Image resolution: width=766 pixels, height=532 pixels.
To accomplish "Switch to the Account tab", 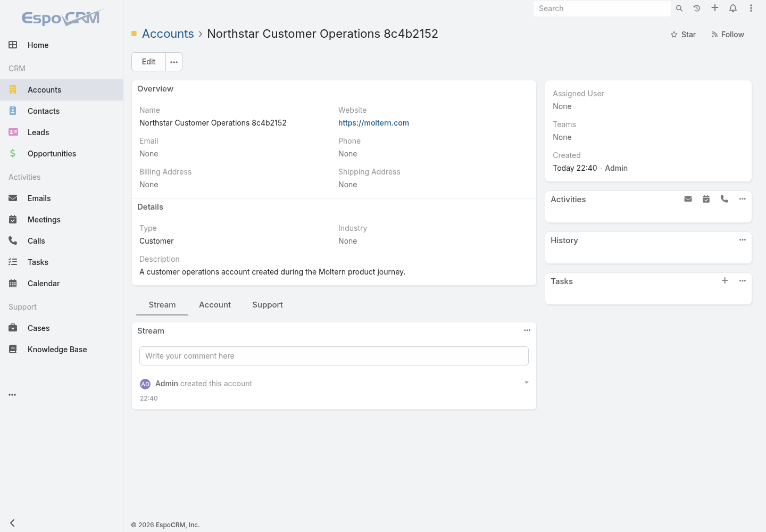I will (x=215, y=305).
